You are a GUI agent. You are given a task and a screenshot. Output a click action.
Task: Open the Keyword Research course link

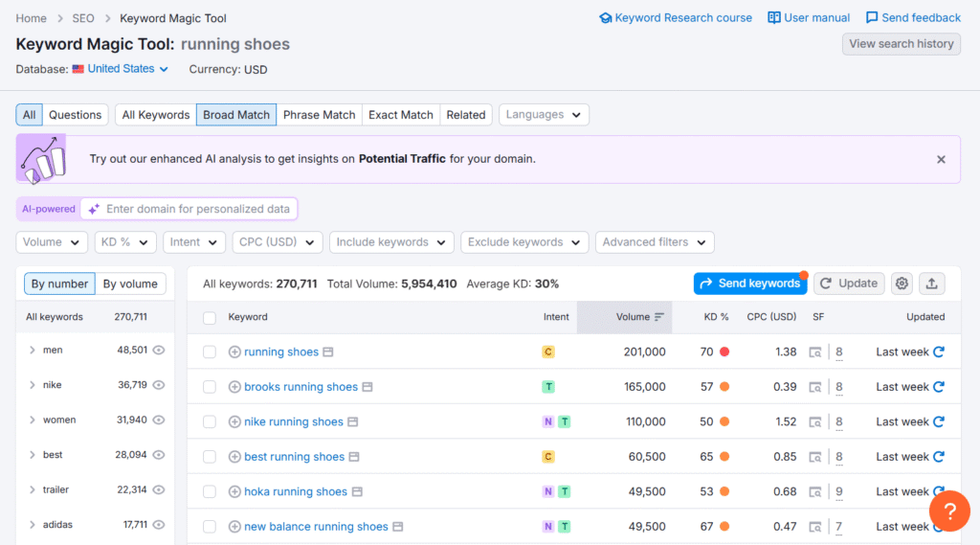[x=676, y=18]
